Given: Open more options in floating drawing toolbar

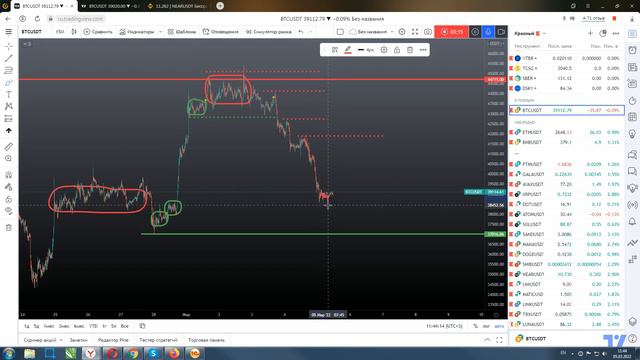Looking at the screenshot, I should pyautogui.click(x=423, y=50).
